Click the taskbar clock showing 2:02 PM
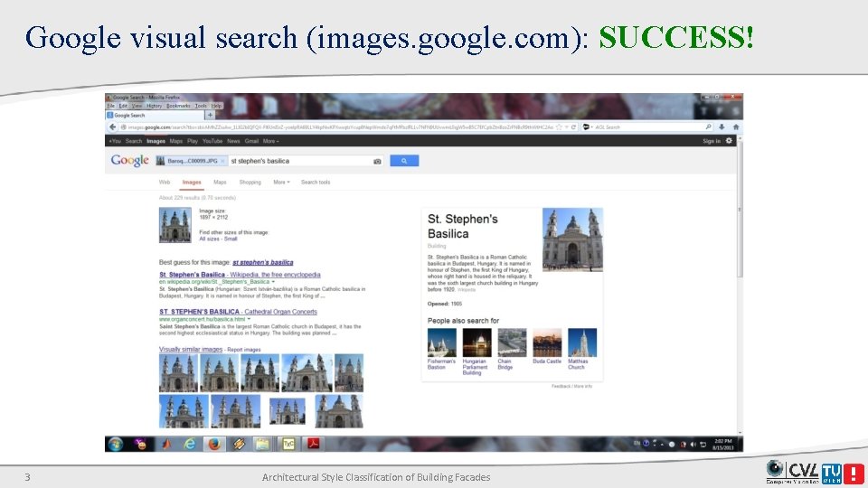This screenshot has width=868, height=488. [722, 445]
